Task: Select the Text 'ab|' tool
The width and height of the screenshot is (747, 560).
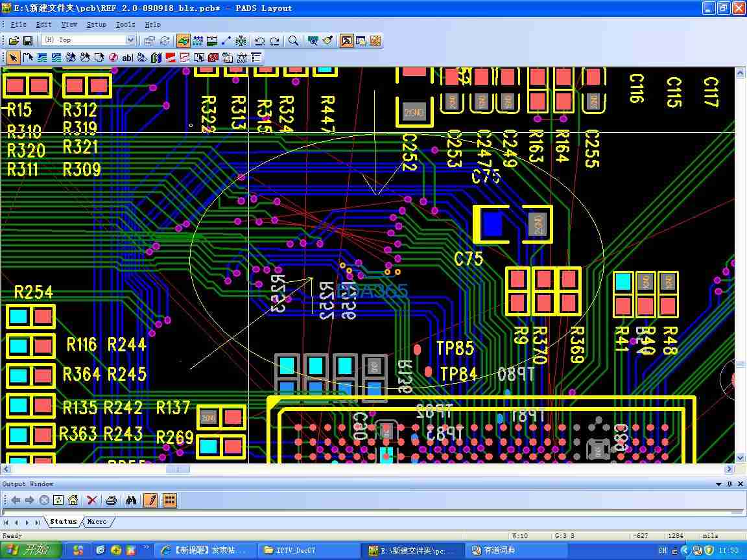Action: point(127,58)
